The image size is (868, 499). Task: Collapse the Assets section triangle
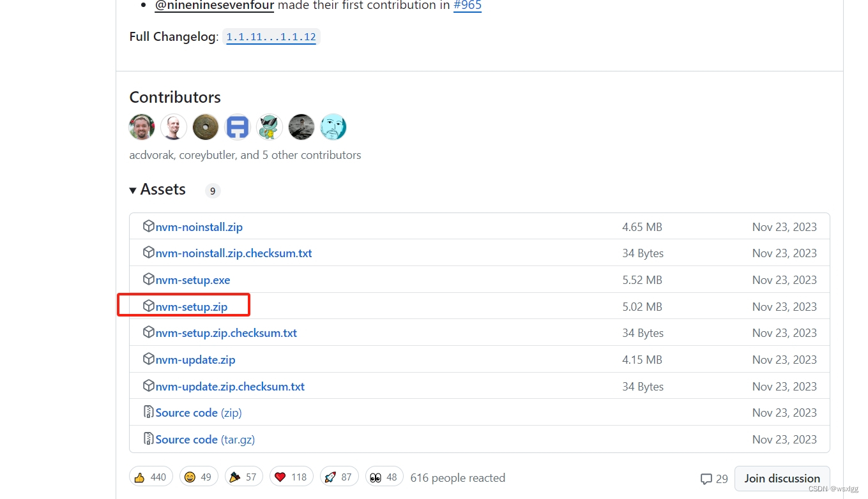(133, 190)
